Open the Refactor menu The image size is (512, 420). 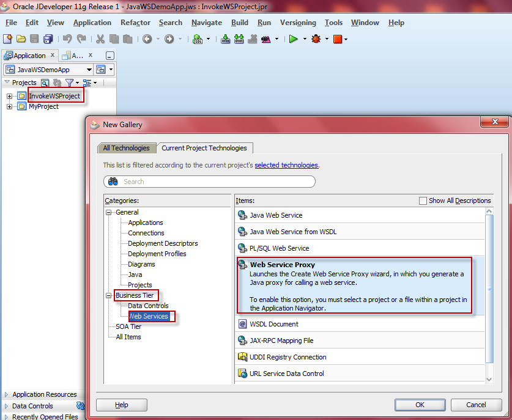[x=135, y=23]
